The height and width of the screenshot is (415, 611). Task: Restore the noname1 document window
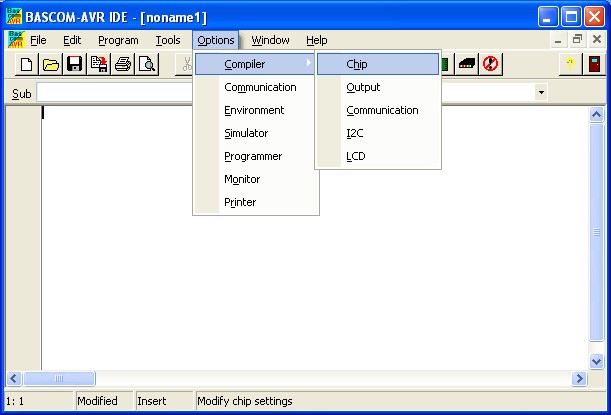(577, 39)
